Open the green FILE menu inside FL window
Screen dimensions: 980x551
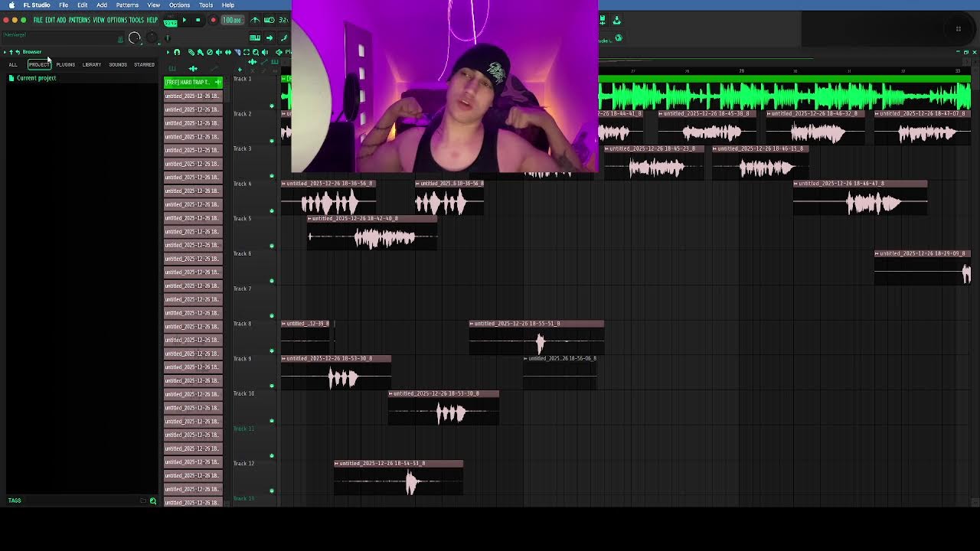(x=38, y=20)
